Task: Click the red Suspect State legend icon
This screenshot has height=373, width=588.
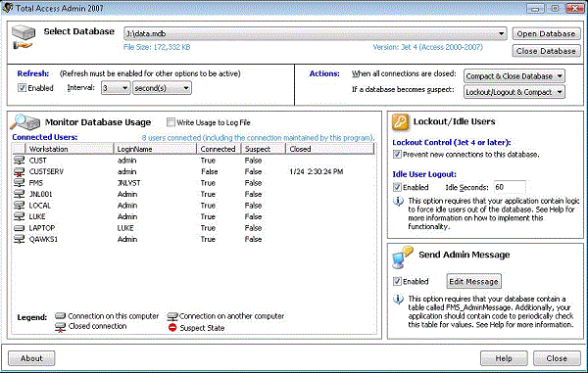Action: point(172,328)
